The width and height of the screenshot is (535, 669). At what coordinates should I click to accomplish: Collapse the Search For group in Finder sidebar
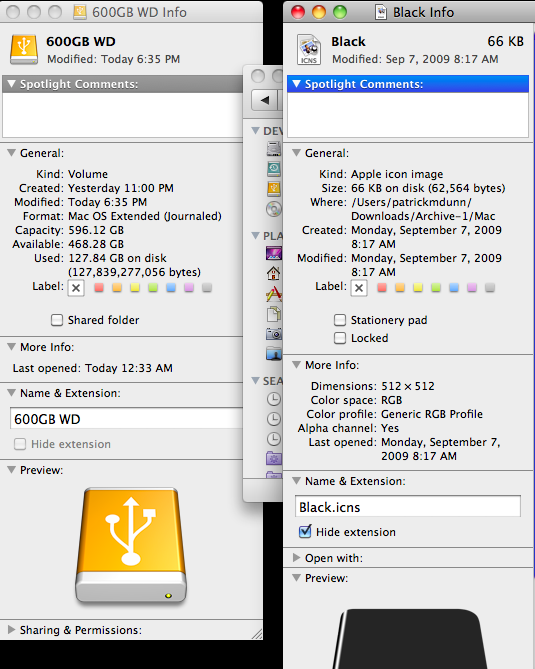click(x=256, y=380)
